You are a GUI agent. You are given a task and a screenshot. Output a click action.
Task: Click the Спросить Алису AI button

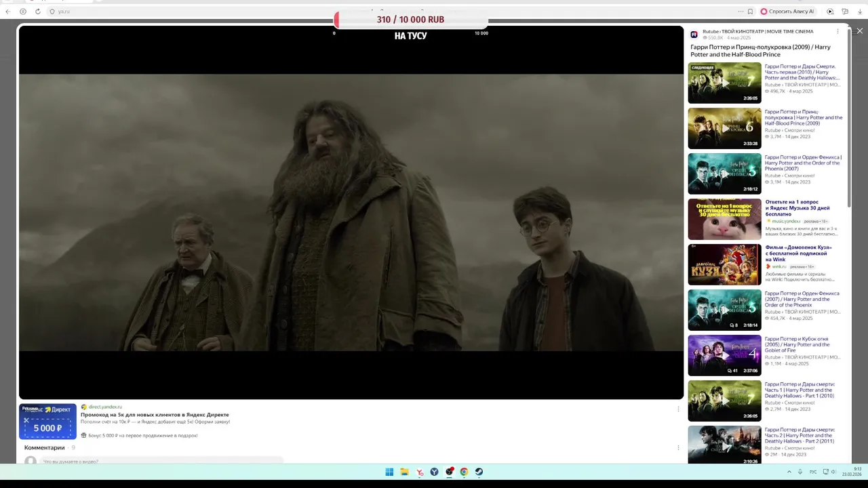tap(787, 12)
